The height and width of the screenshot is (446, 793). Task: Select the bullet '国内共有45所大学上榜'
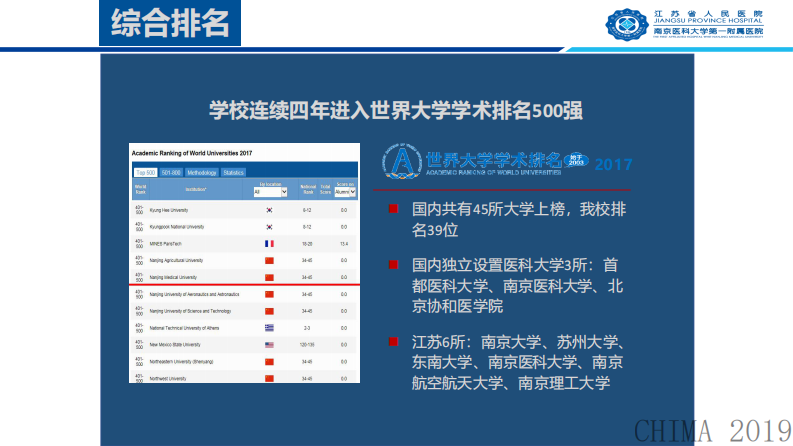pos(488,209)
